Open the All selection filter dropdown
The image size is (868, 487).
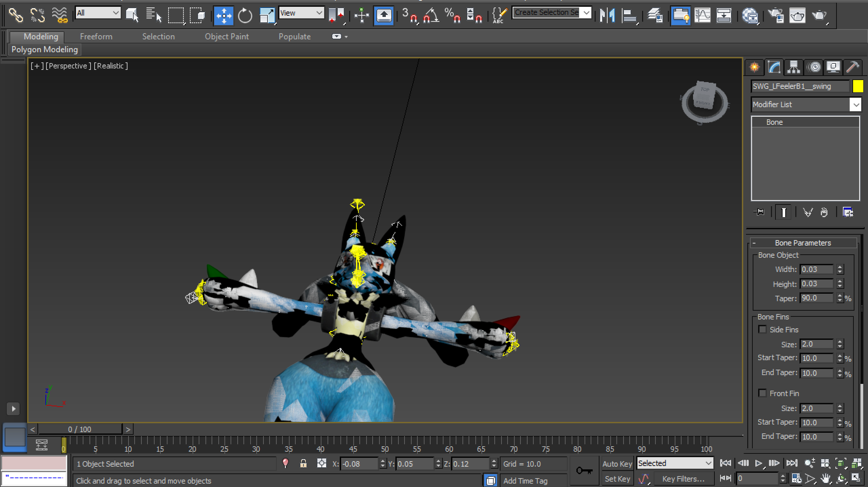tap(98, 13)
